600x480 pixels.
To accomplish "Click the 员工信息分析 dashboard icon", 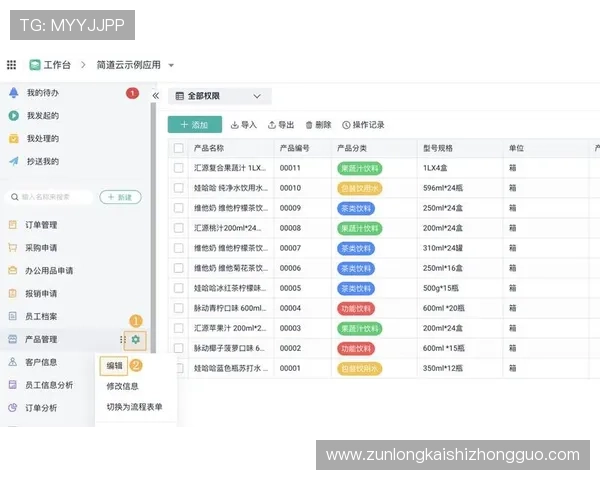I will [13, 385].
